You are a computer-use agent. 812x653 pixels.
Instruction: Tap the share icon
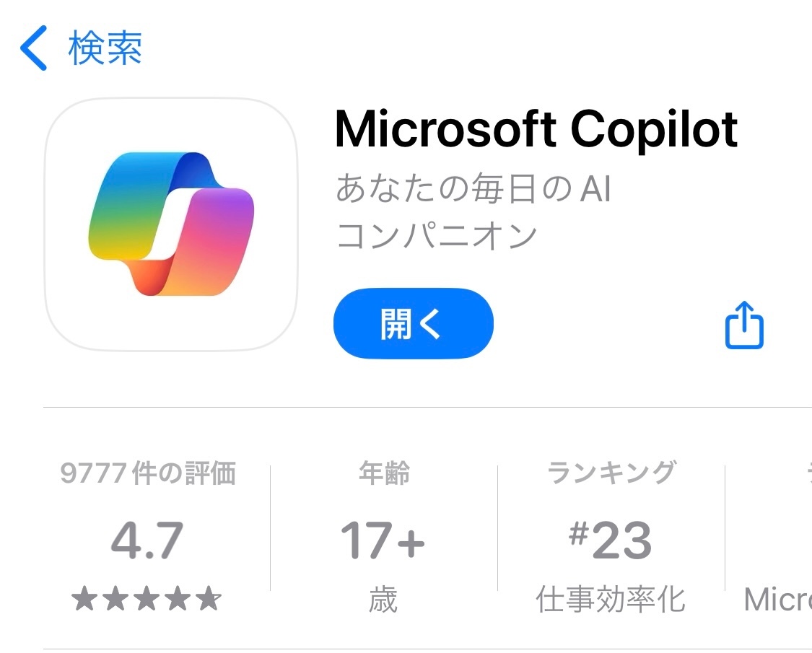(744, 325)
